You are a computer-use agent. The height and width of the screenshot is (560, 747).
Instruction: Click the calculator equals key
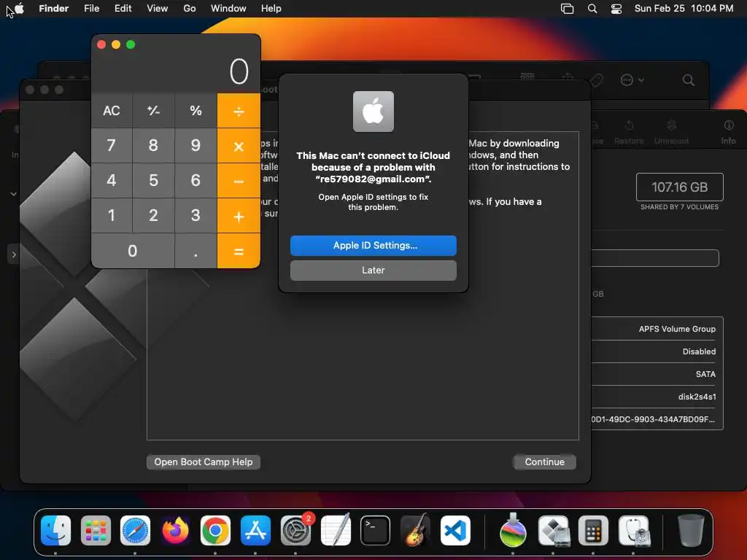coord(239,251)
